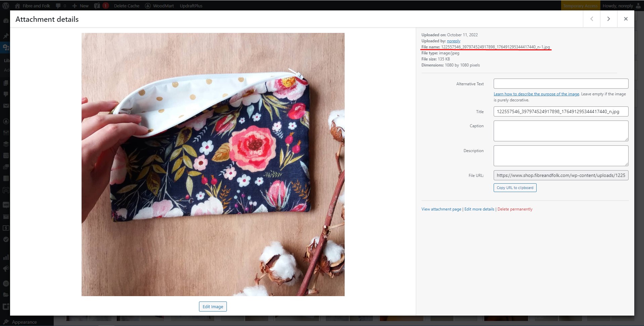Open Appearance in the admin sidebar
644x326 pixels.
pos(24,322)
